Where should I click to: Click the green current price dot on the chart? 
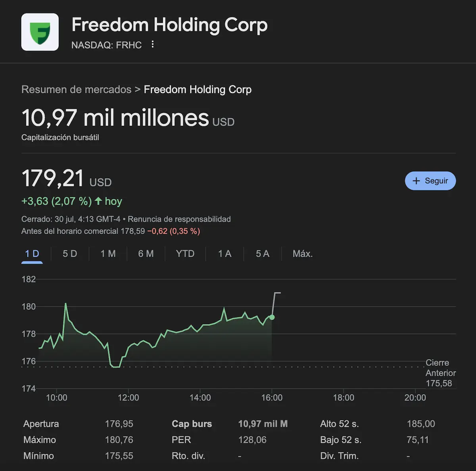point(272,317)
